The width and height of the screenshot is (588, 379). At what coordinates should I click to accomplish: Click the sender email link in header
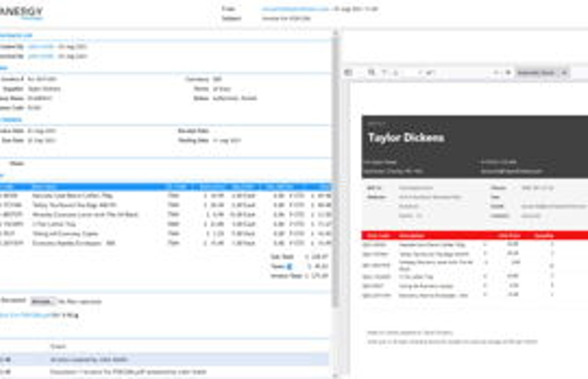tap(295, 9)
